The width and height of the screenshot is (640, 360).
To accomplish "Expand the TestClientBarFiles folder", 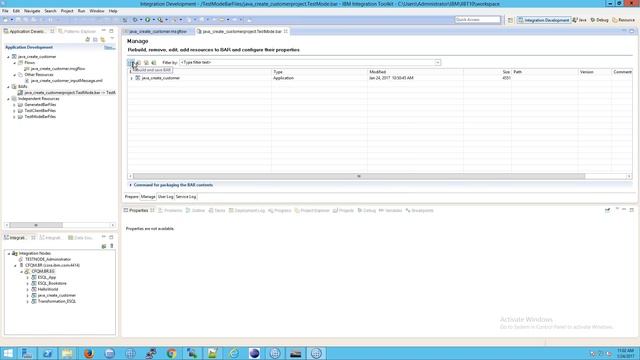I will click(14, 111).
